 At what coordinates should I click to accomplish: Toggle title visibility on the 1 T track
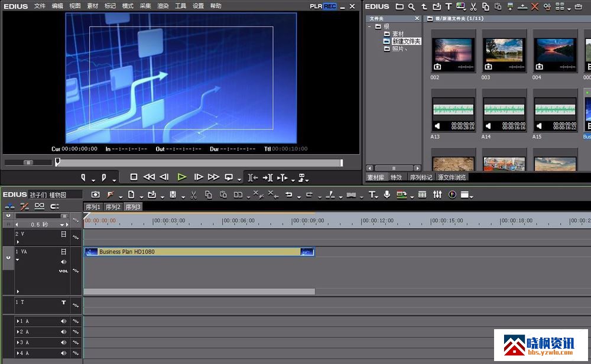[x=63, y=302]
